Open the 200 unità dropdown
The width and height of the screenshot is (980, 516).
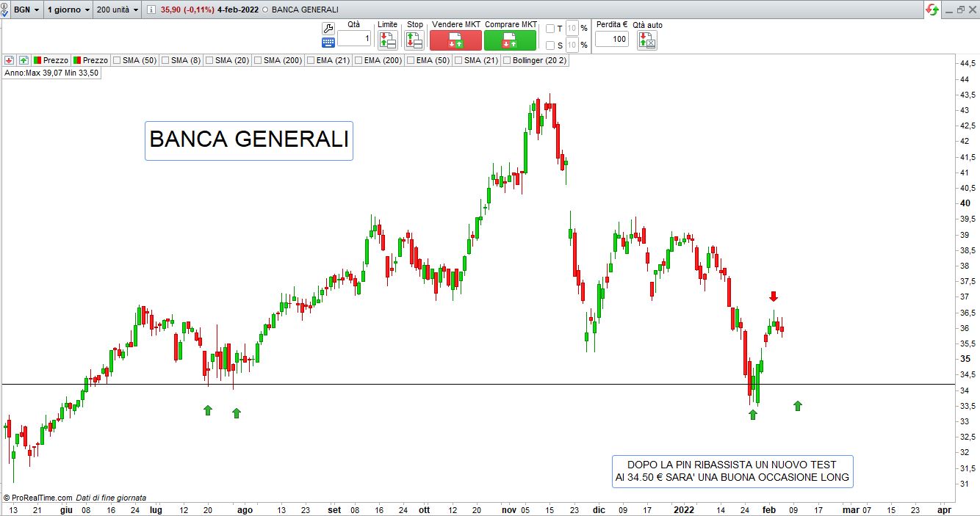(118, 10)
